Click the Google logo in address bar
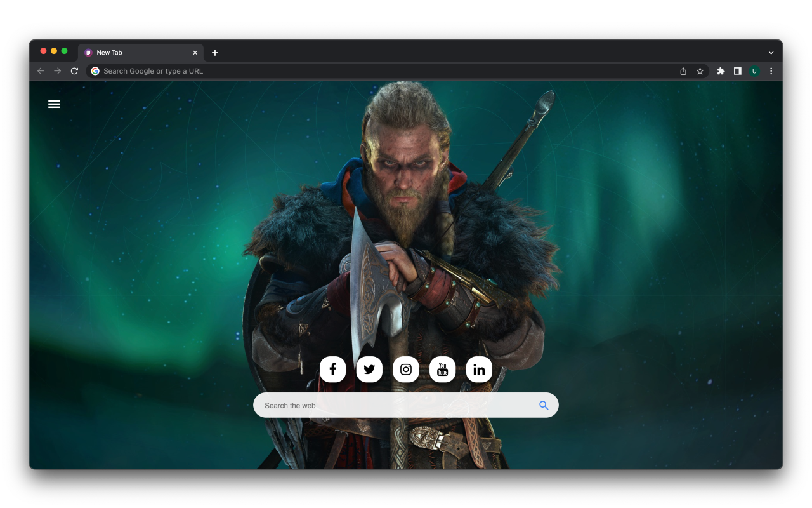Viewport: 812px width, 508px height. point(95,71)
